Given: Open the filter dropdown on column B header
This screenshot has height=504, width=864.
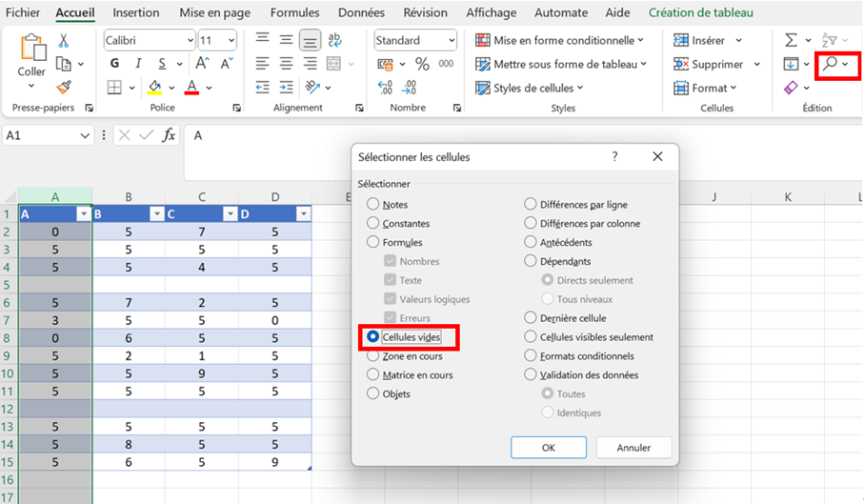Looking at the screenshot, I should (x=156, y=214).
